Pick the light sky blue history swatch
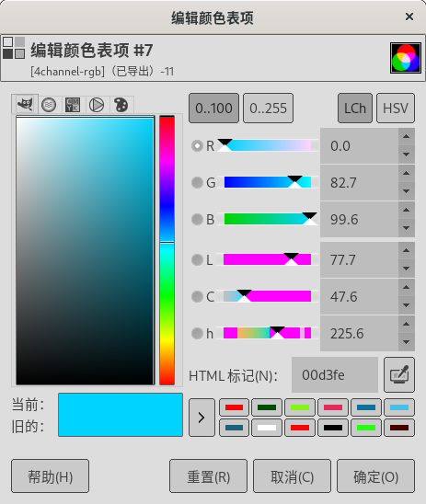The width and height of the screenshot is (426, 504). (399, 407)
